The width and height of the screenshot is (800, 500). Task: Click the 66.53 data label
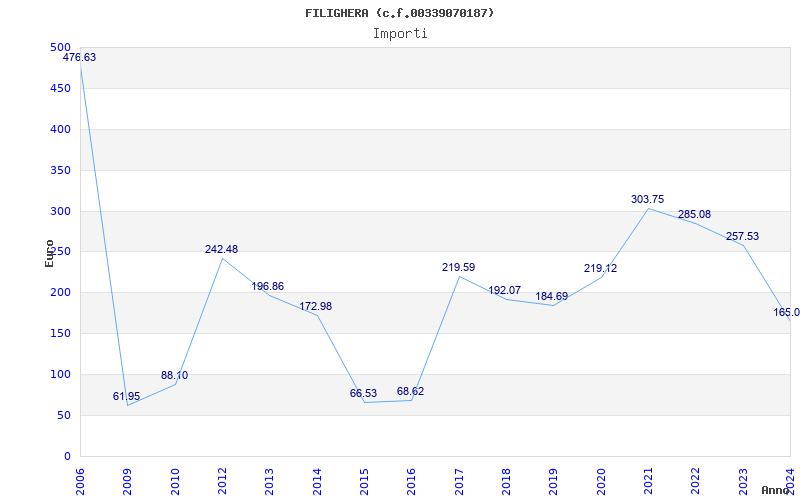[x=363, y=394]
